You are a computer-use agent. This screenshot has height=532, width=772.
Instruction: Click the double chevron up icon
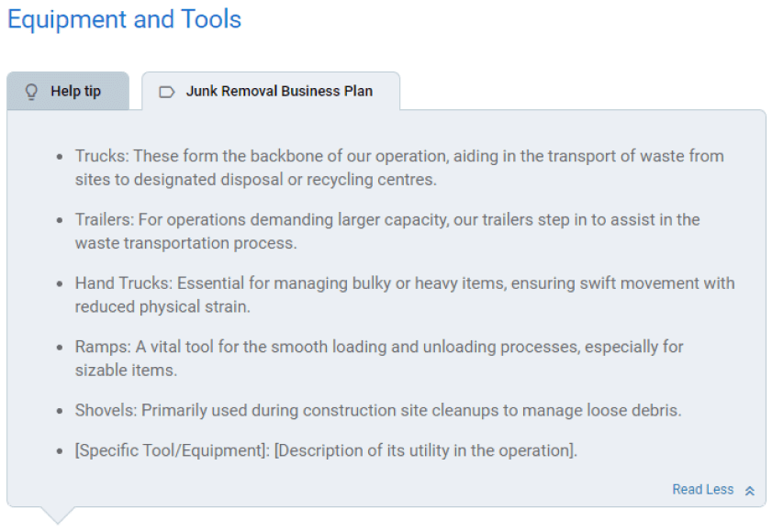coord(750,491)
